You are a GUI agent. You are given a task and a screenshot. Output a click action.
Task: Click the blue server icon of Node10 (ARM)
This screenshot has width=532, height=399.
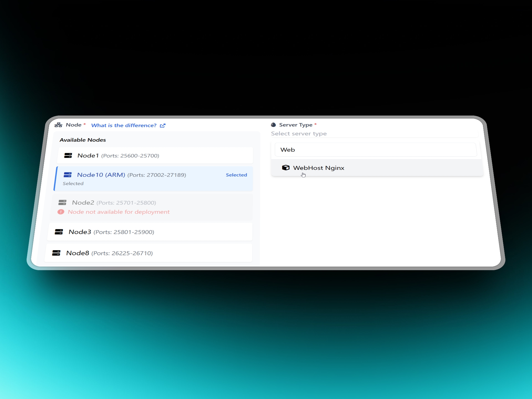pos(68,175)
